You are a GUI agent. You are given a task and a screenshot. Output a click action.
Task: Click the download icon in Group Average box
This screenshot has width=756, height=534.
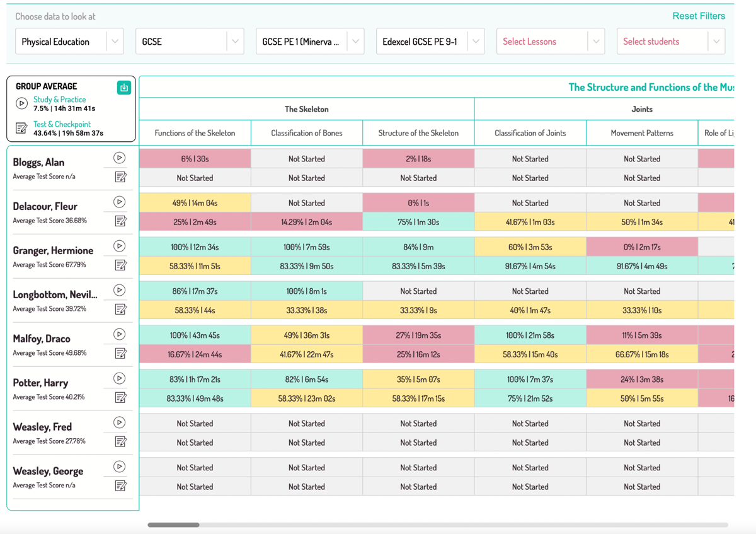pyautogui.click(x=123, y=88)
